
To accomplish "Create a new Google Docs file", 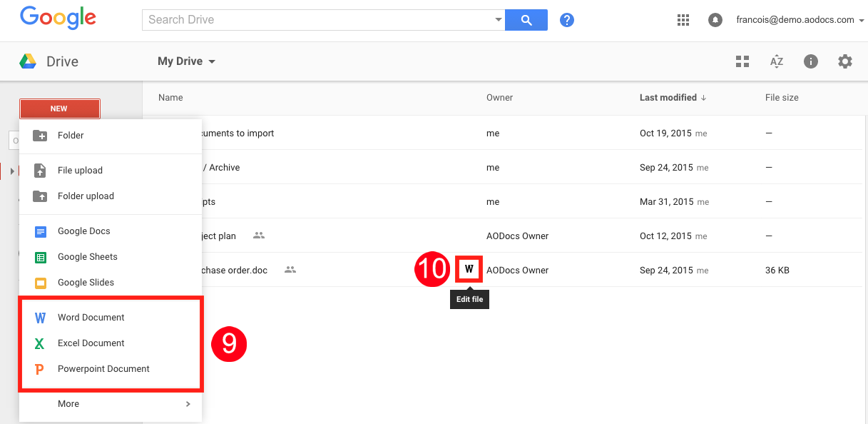I will [111, 231].
